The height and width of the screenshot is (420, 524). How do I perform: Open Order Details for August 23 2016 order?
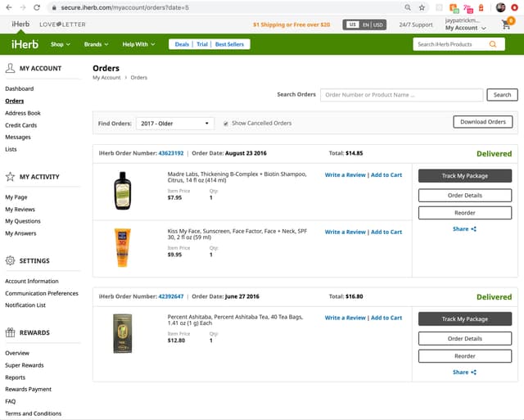coord(465,195)
